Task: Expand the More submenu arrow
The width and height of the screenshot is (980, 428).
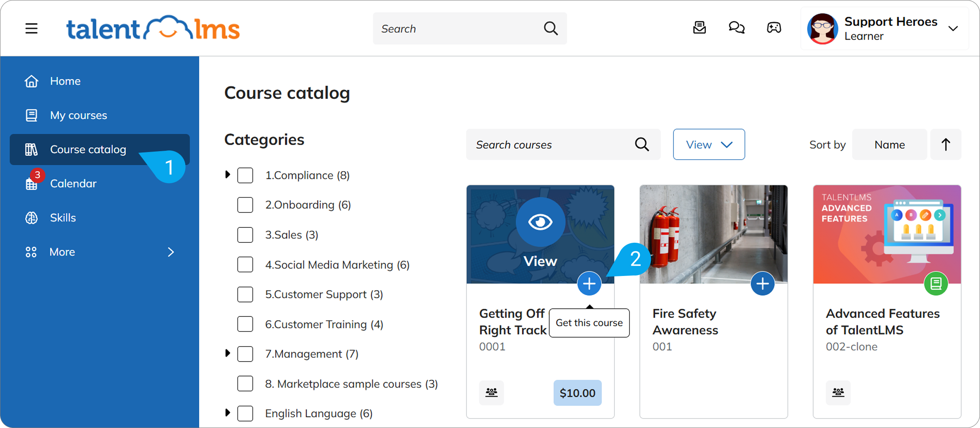Action: click(171, 252)
